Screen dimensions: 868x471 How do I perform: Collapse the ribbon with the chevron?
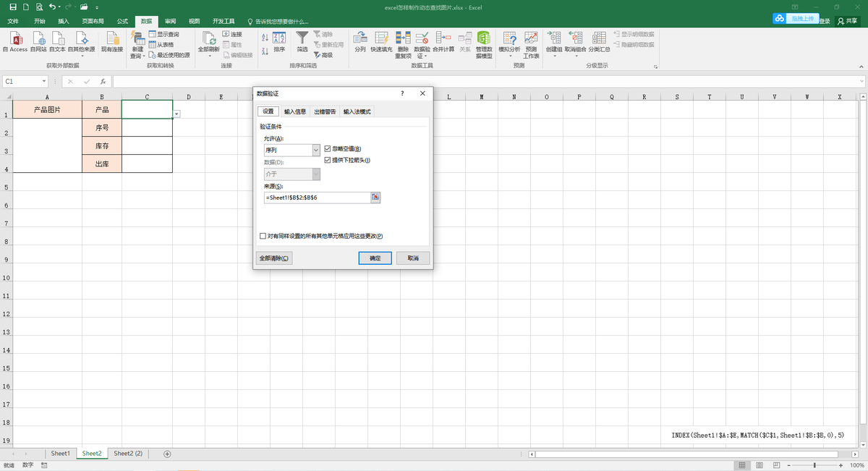coord(861,67)
